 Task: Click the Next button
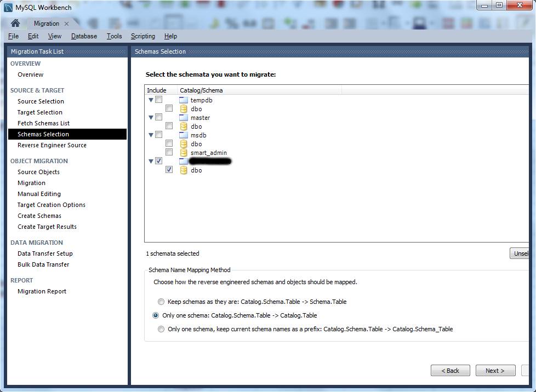pyautogui.click(x=495, y=371)
